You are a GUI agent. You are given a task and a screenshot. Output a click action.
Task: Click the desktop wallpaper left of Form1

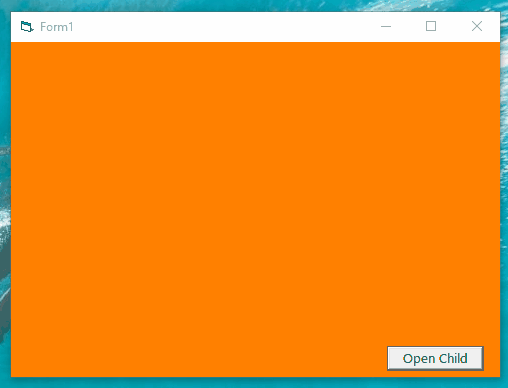(5, 200)
